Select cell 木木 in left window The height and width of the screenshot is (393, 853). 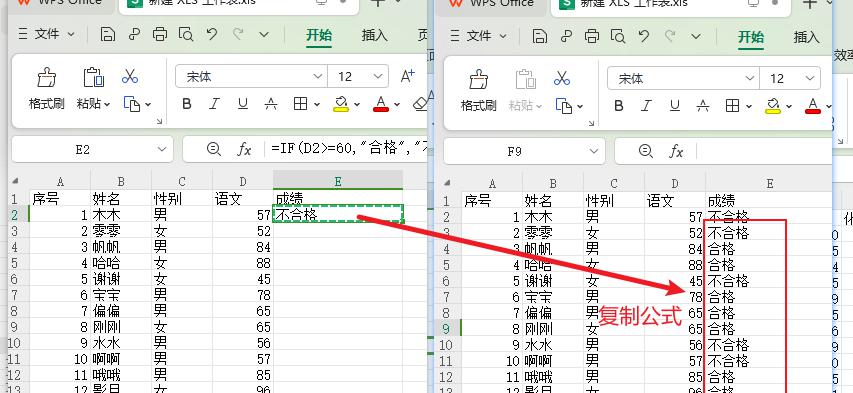point(121,215)
